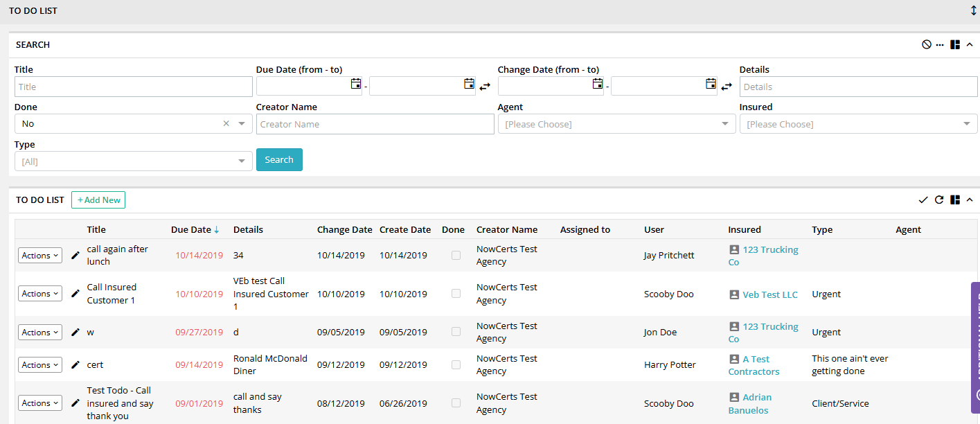Focus the Details search input
Image resolution: width=980 pixels, height=424 pixels.
pyautogui.click(x=858, y=87)
